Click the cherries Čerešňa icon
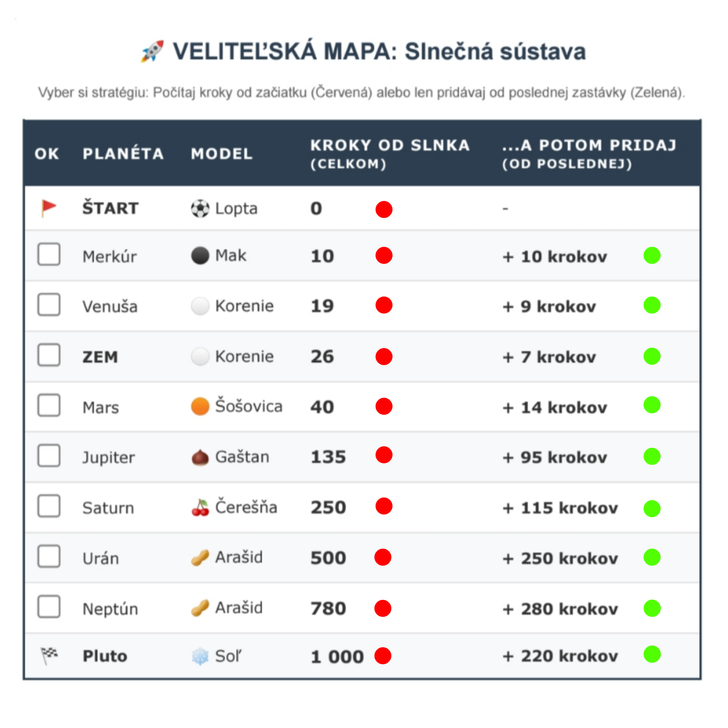Viewport: 728px width, 728px height. [200, 508]
